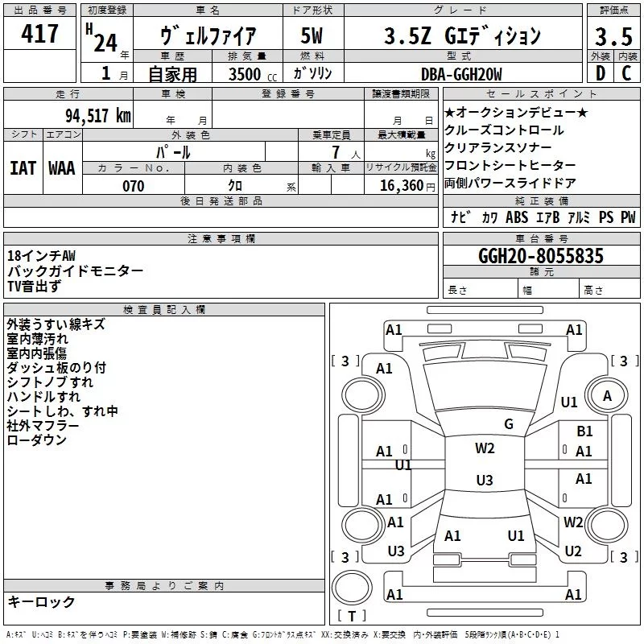Click the spare tire circle marked T

[352, 587]
